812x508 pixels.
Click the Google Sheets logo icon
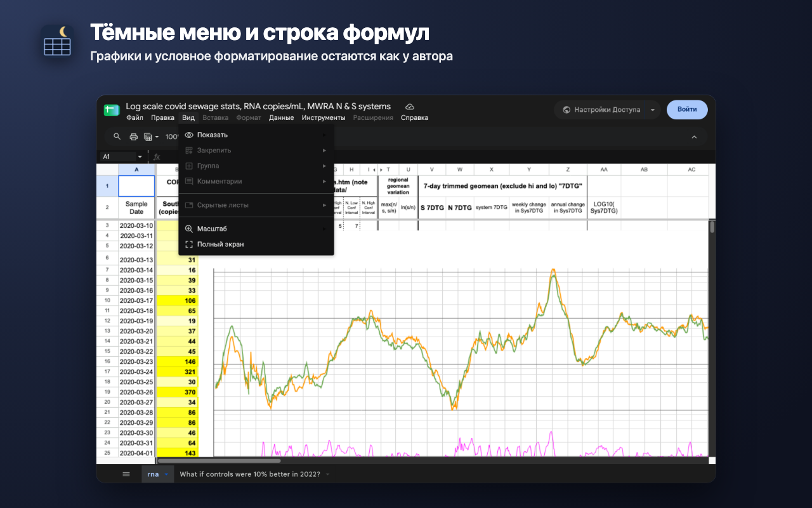coord(112,110)
